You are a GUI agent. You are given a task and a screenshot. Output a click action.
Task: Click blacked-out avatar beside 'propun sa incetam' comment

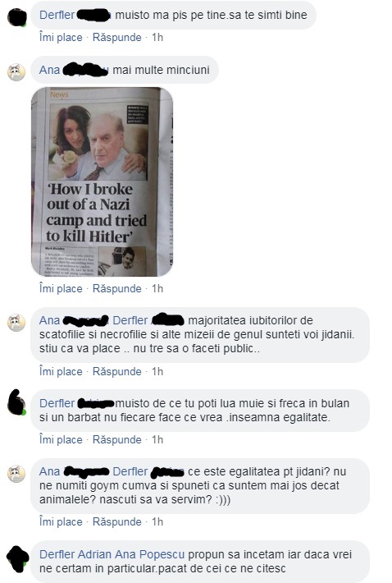[x=17, y=559]
